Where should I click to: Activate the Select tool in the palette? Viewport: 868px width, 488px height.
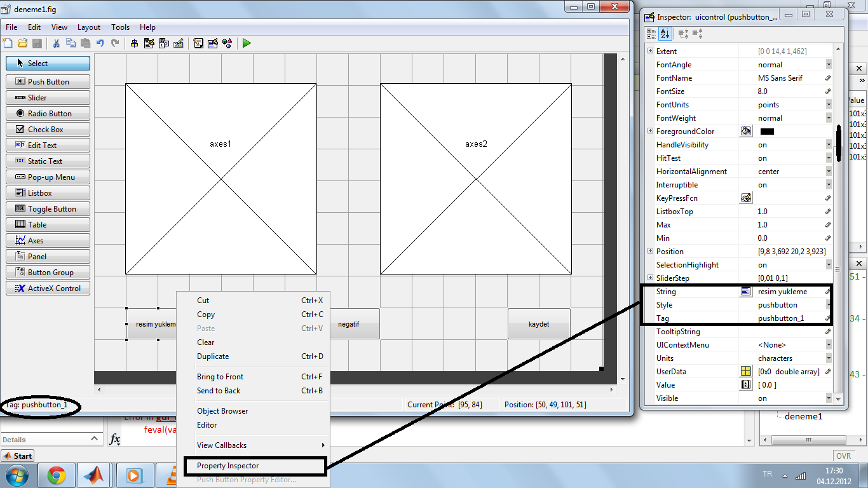coord(48,63)
